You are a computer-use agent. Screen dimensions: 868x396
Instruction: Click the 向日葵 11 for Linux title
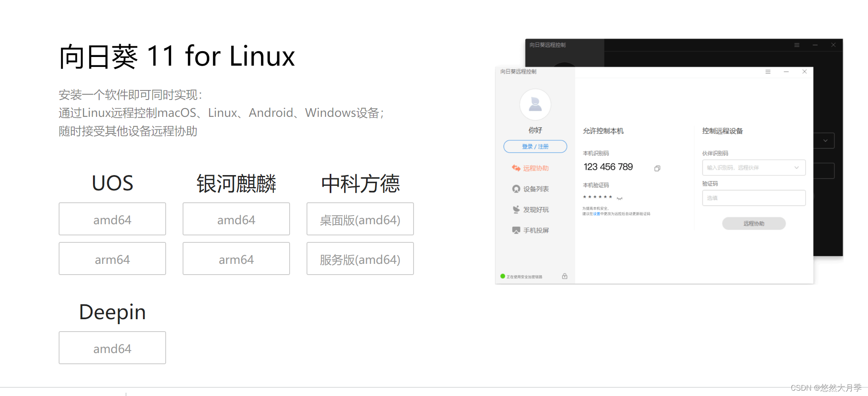tap(177, 56)
